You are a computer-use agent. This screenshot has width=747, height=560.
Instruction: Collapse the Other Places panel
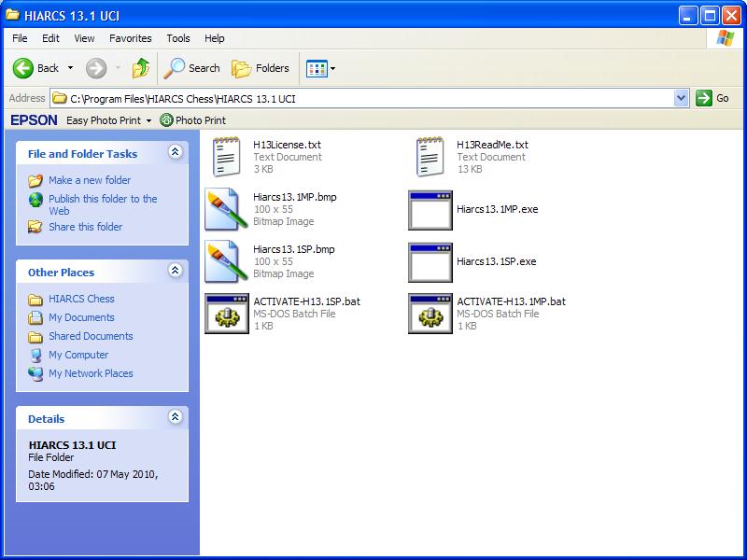(x=175, y=271)
